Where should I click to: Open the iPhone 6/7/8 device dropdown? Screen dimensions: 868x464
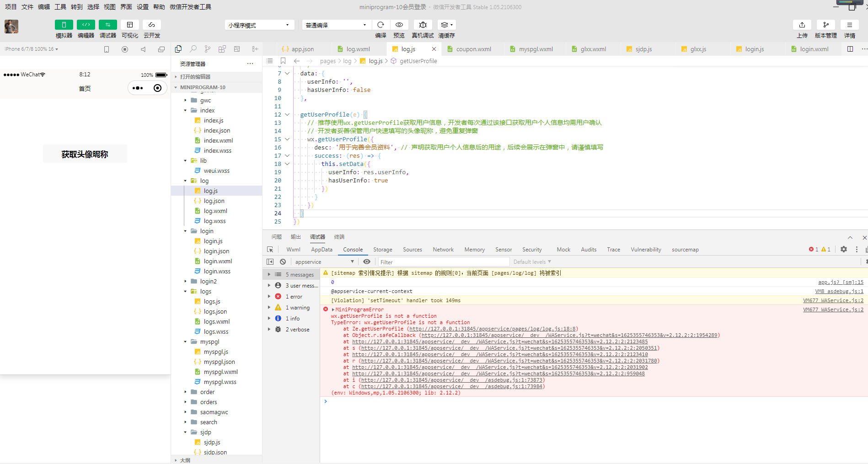pos(32,49)
